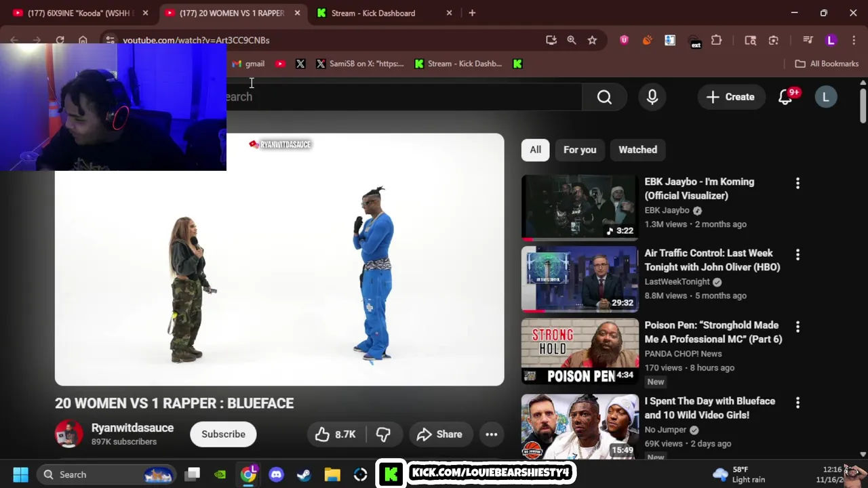Open EBK Jaaybo I'm Koming thumbnail
The height and width of the screenshot is (488, 868).
580,207
